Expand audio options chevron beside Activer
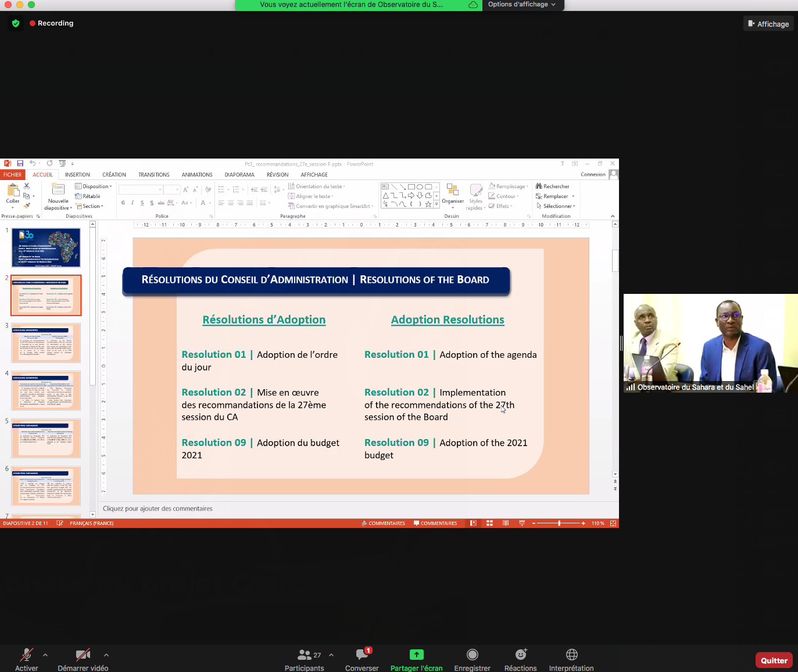 [x=45, y=655]
